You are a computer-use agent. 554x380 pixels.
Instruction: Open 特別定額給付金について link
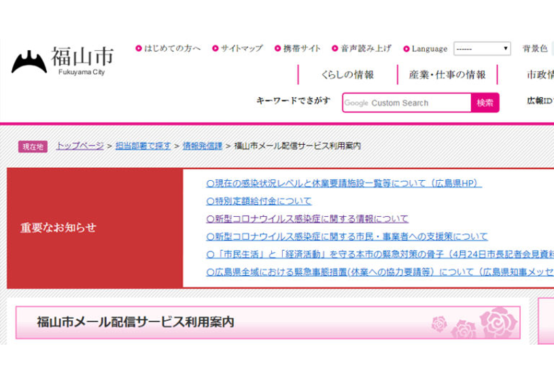(259, 201)
